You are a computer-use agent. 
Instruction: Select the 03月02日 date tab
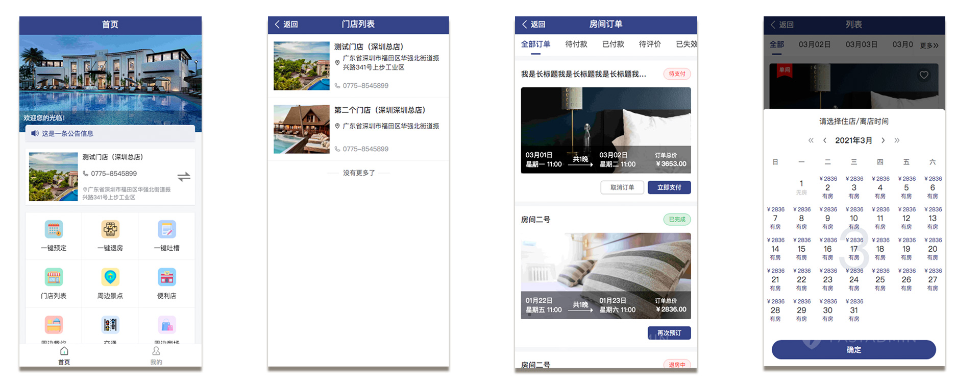click(815, 44)
